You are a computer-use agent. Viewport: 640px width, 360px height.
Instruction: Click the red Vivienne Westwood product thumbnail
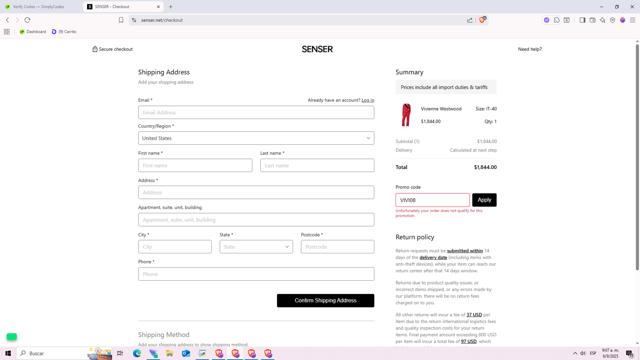(406, 115)
